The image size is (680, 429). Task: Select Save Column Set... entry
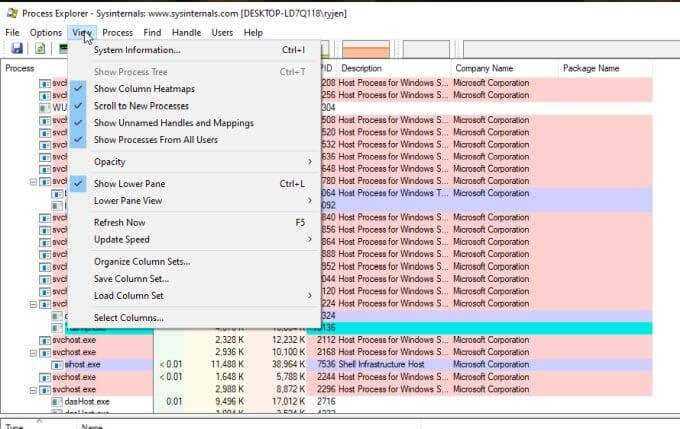click(193, 279)
